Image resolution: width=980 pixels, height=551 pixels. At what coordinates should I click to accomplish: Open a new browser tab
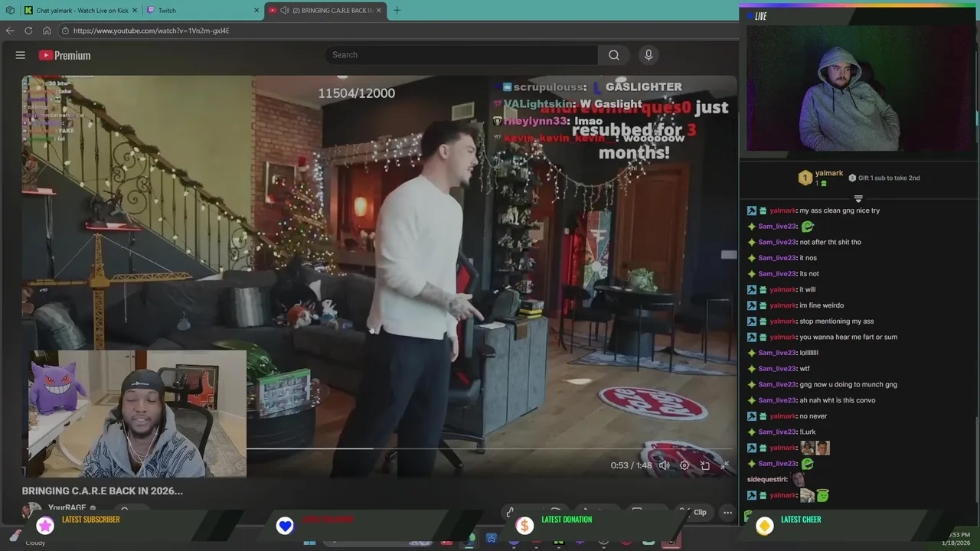pyautogui.click(x=397, y=11)
